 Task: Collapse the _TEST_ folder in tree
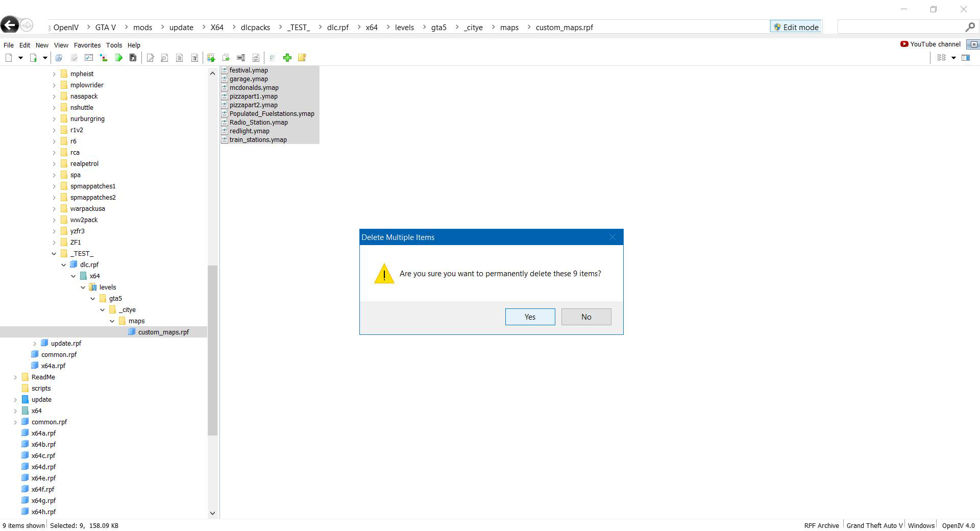[54, 253]
